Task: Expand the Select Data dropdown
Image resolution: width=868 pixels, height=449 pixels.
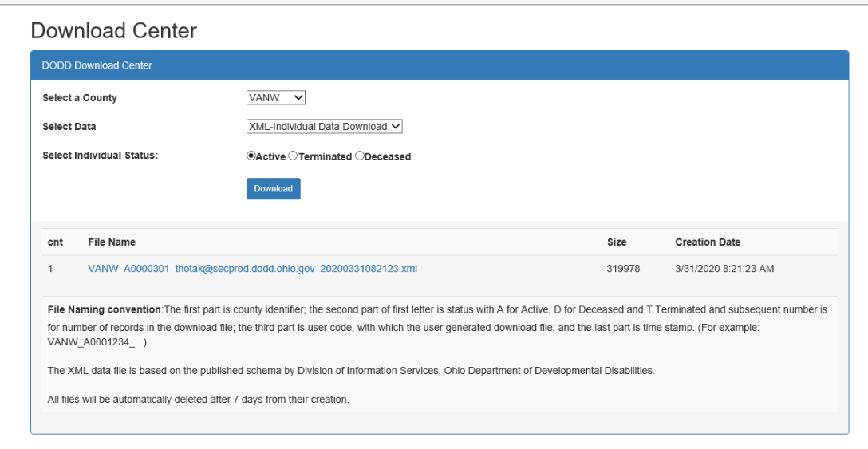Action: (x=325, y=126)
